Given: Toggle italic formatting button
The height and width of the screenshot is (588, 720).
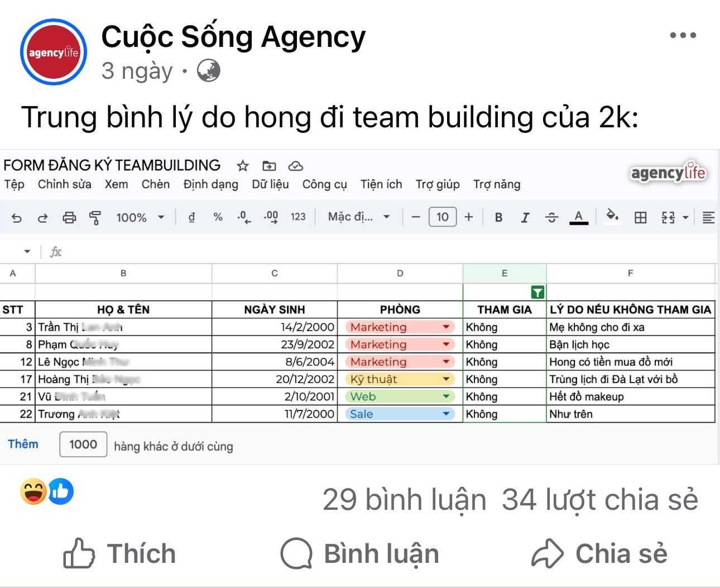Looking at the screenshot, I should coord(525,217).
